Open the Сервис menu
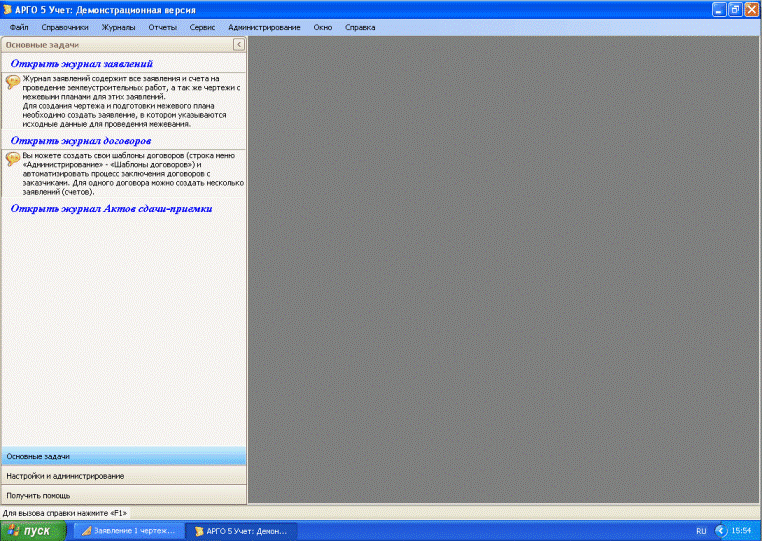Image resolution: width=762 pixels, height=541 pixels. pos(202,27)
